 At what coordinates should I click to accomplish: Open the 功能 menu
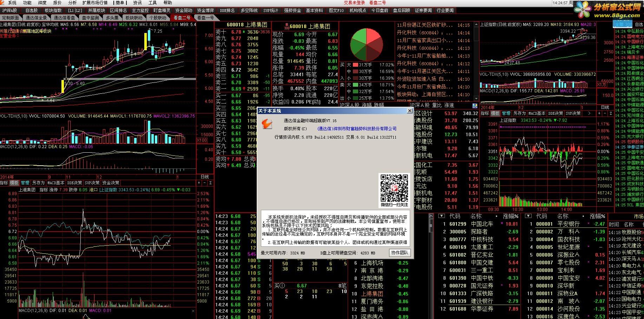click(x=27, y=3)
